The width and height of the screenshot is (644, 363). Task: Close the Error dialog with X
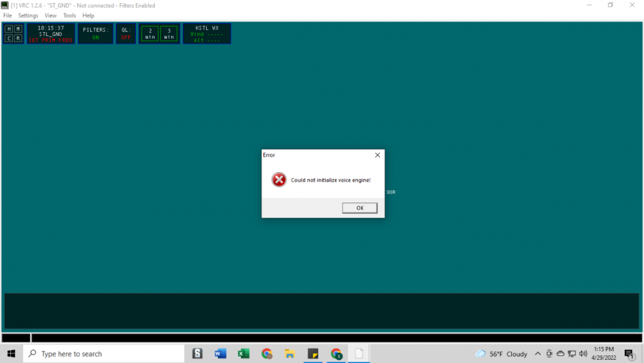click(377, 155)
